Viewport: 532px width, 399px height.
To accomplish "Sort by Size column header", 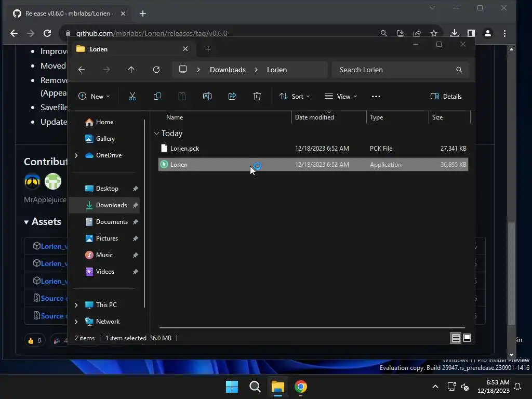I will tap(437, 117).
